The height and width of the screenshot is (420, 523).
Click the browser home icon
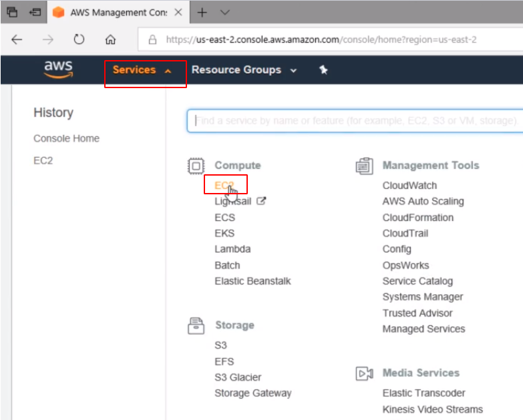tap(110, 39)
